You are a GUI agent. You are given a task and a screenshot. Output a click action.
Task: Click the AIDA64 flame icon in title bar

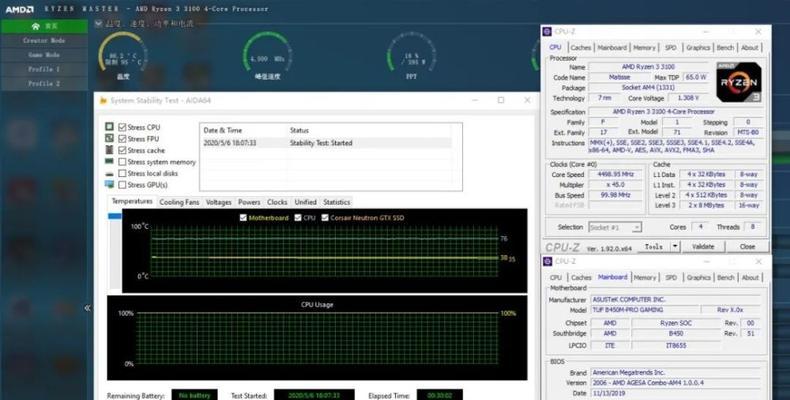[x=103, y=101]
